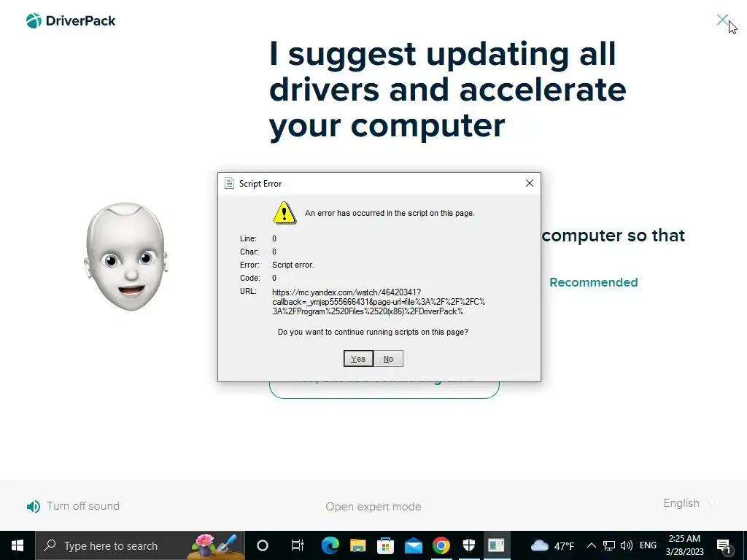
Task: Launch Google Chrome from taskbar
Action: click(x=441, y=545)
